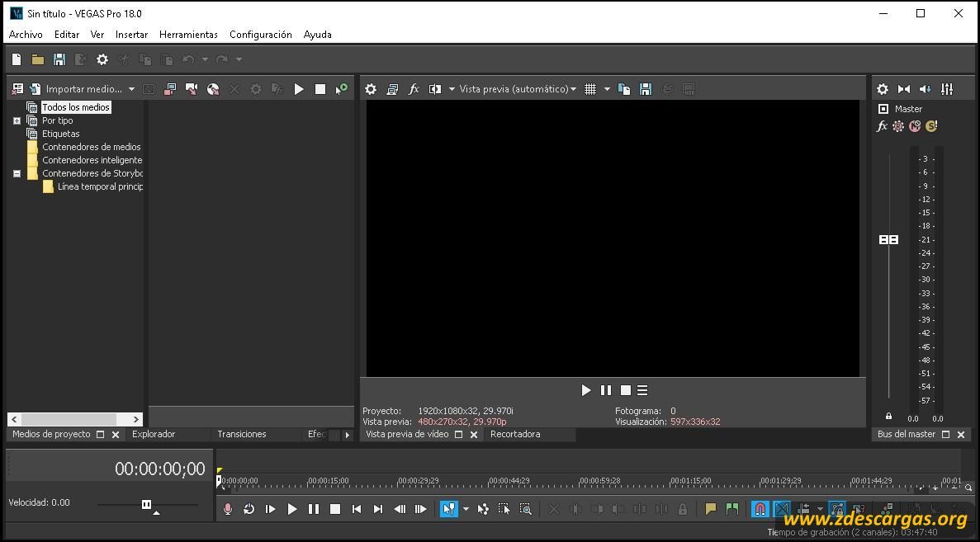This screenshot has height=542, width=980.
Task: Open Vista previa (automático) quality dropdown
Action: [518, 89]
